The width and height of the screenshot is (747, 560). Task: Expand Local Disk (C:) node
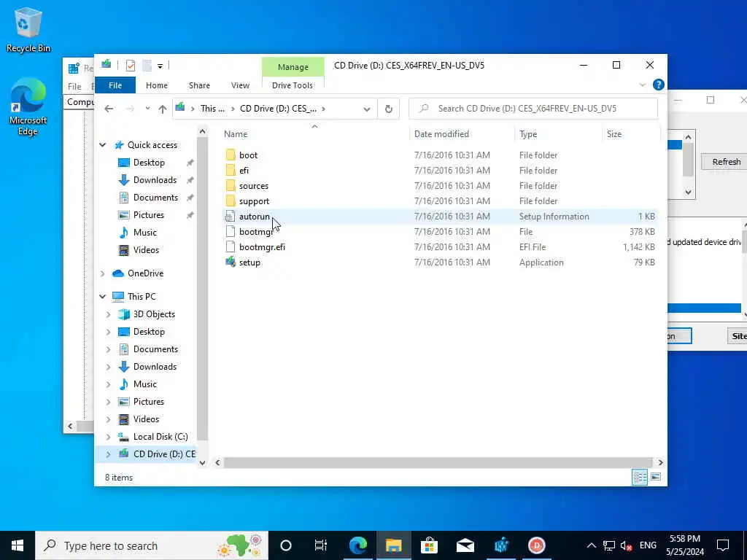tap(108, 437)
